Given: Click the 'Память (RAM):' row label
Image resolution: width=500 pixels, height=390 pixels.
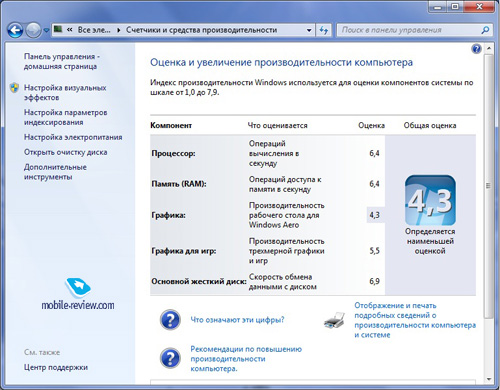Looking at the screenshot, I should pos(179,184).
